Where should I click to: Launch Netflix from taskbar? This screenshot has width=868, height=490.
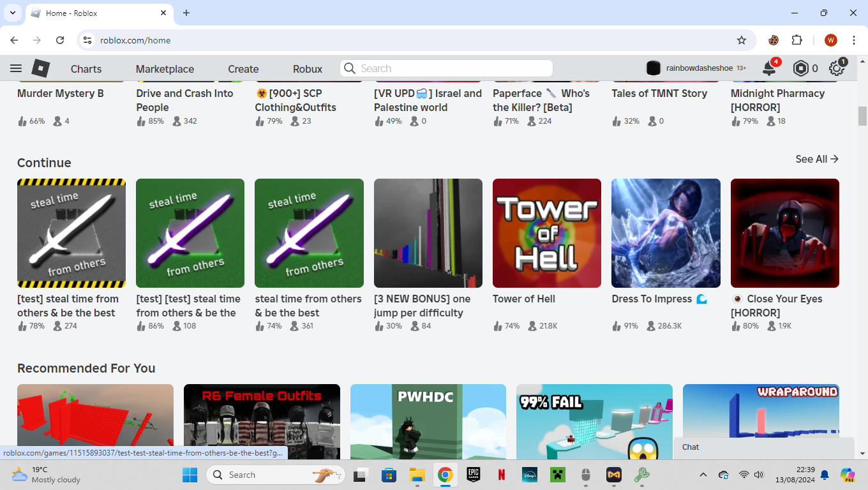(x=502, y=475)
